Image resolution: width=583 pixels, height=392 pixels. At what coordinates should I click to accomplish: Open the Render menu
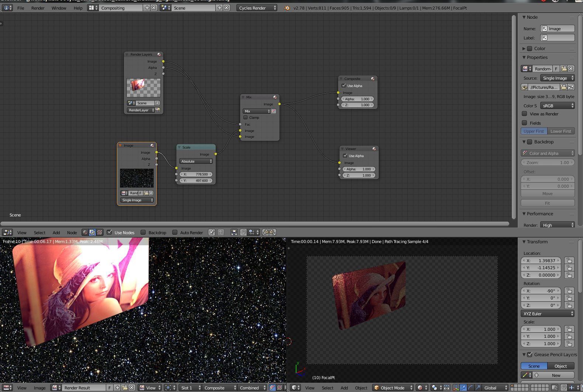(x=38, y=8)
